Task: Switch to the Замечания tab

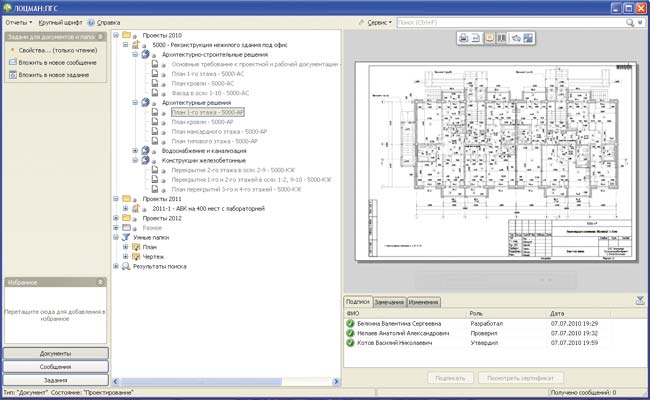Action: click(389, 302)
